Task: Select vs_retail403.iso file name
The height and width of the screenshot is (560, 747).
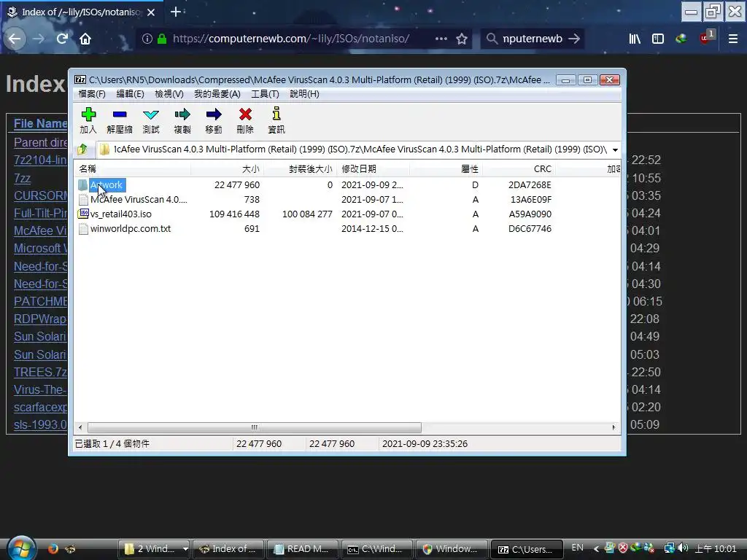Action: click(x=120, y=214)
